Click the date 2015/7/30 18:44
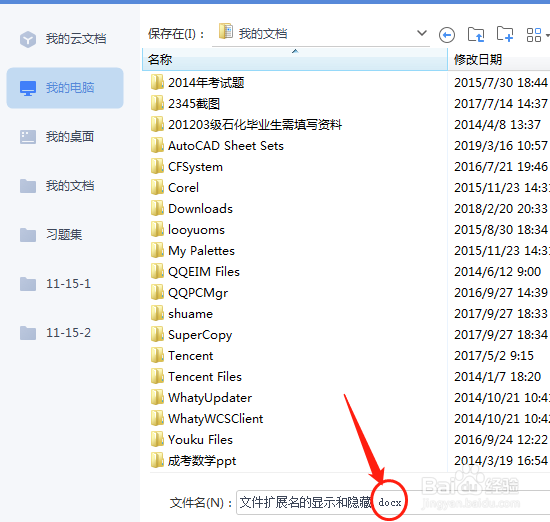 pos(501,83)
